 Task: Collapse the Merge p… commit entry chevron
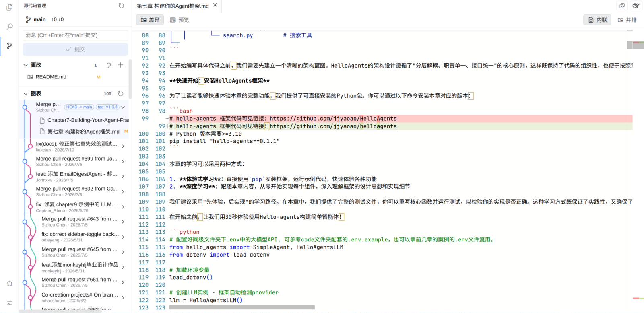[x=123, y=107]
